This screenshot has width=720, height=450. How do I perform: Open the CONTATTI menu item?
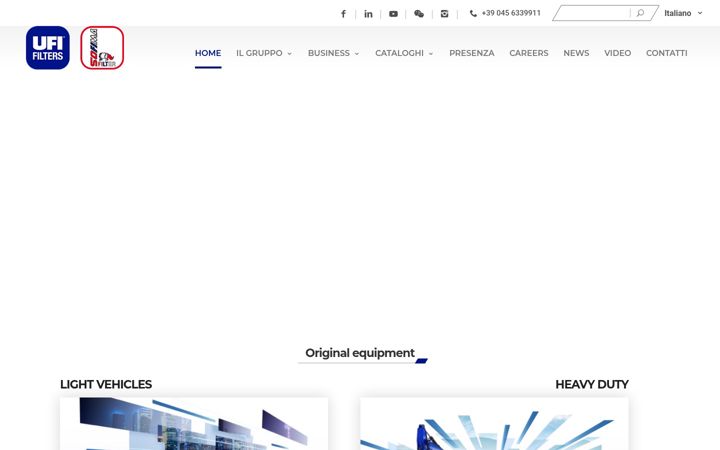point(666,53)
